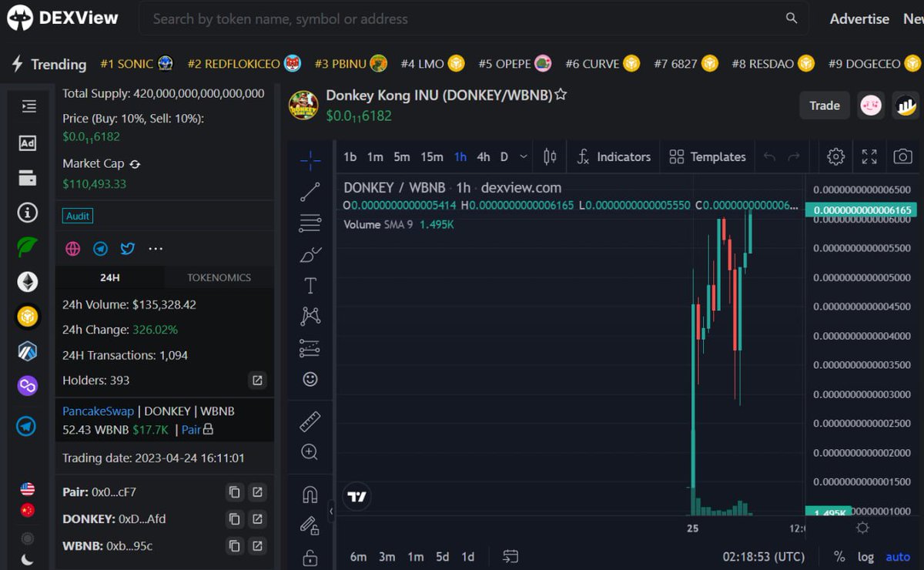924x570 pixels.
Task: Open the go to date picker
Action: (x=510, y=556)
